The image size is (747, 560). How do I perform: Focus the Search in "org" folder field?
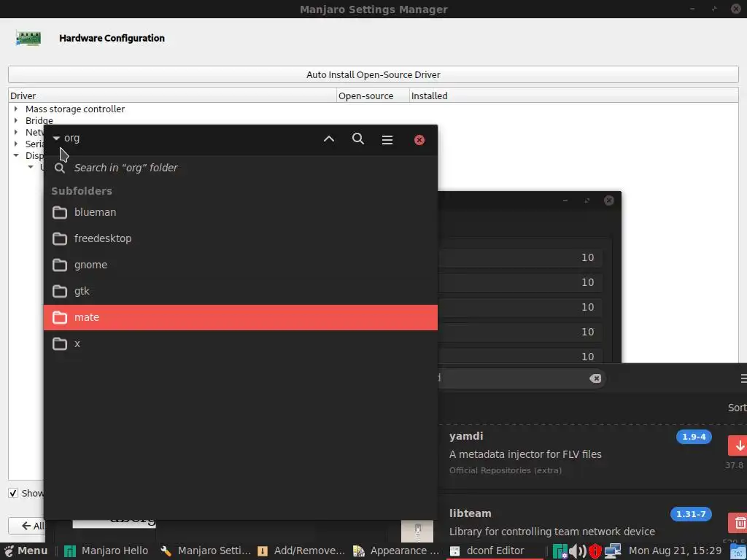[x=241, y=168]
